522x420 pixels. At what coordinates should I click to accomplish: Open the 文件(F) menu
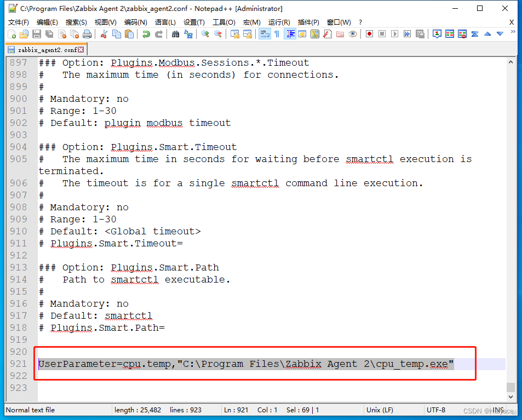pos(19,22)
